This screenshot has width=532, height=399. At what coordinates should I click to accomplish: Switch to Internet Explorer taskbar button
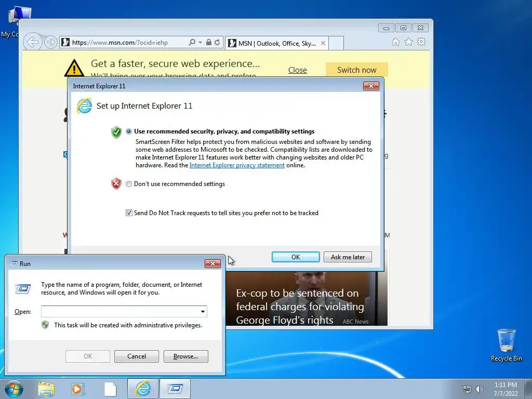click(x=143, y=389)
